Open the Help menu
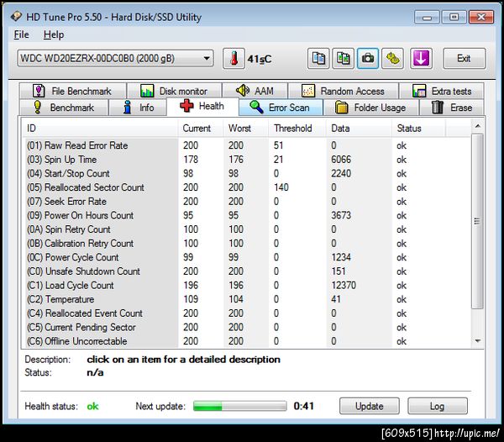 (54, 34)
